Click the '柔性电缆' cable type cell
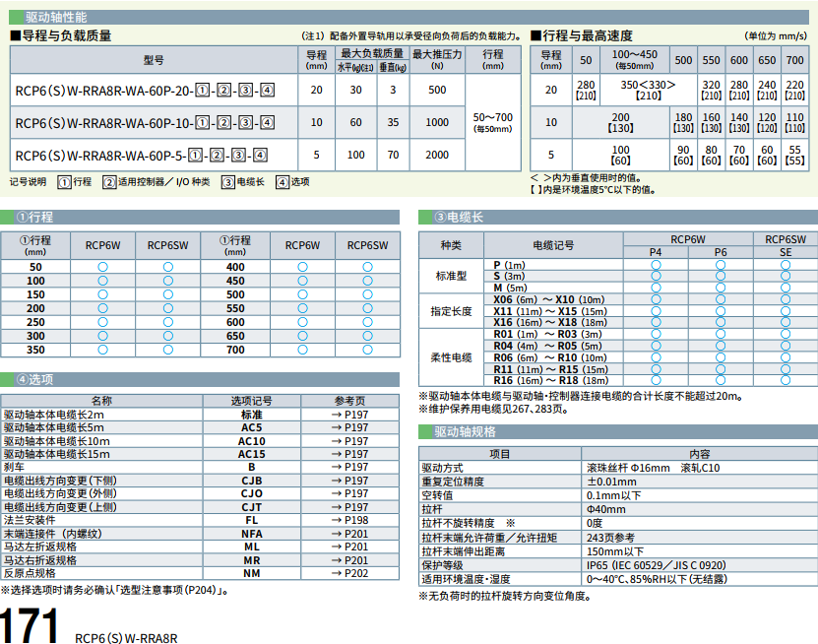This screenshot has height=644, width=818. click(x=451, y=357)
